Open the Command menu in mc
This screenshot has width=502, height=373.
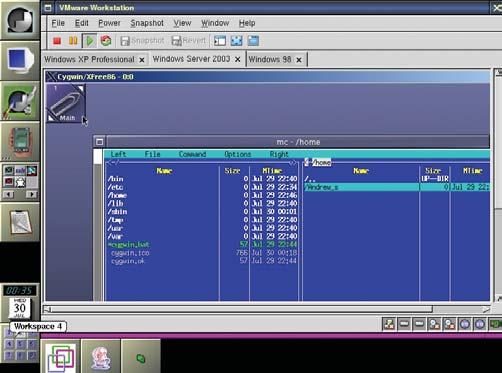point(192,154)
